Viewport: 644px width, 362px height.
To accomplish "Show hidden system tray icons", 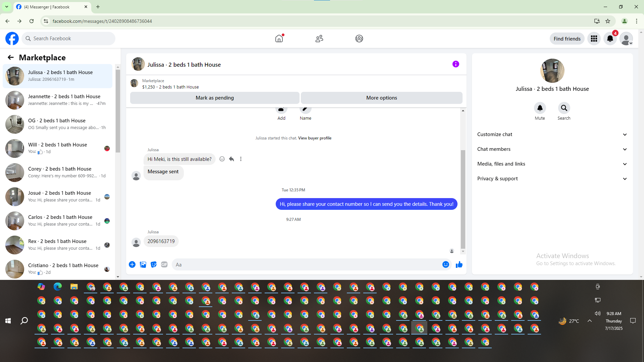I will click(590, 321).
